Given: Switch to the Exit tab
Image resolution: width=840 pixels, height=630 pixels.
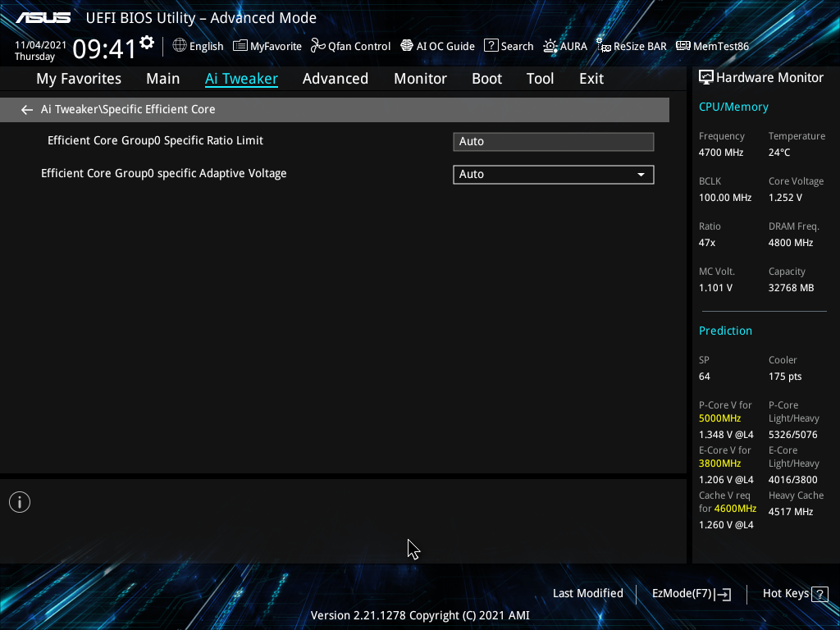Looking at the screenshot, I should click(x=591, y=79).
